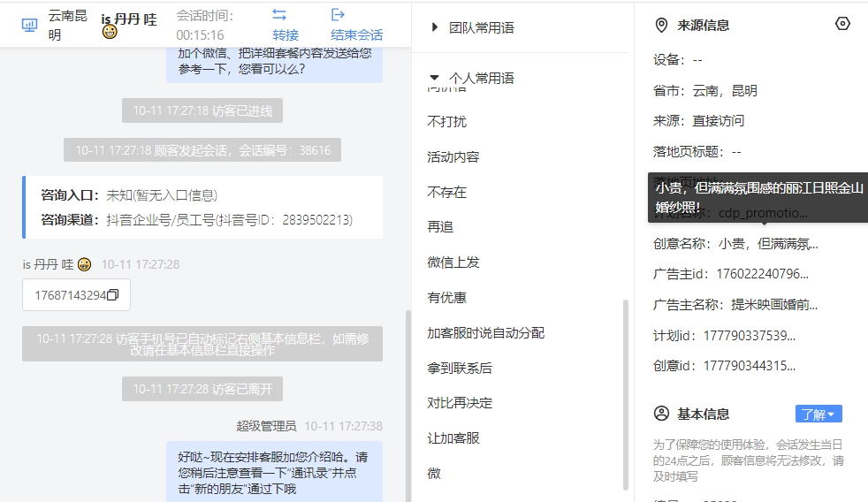
Task: Click the location pin icon beside 来源信息
Action: [x=661, y=26]
